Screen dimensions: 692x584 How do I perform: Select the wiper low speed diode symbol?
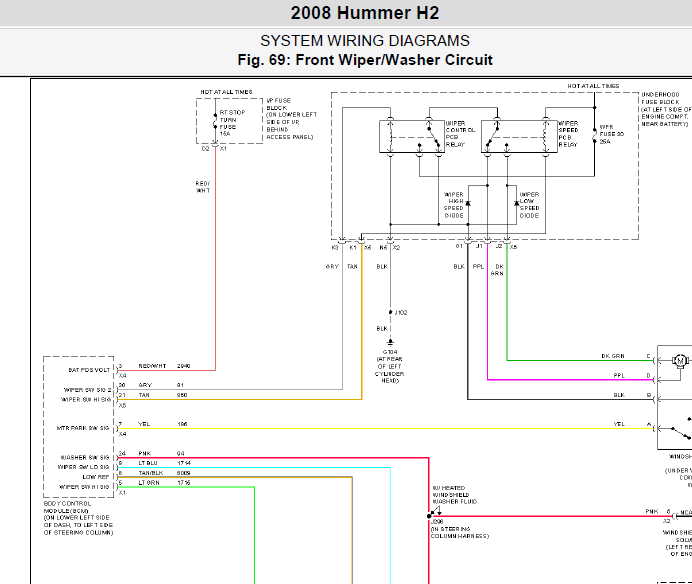(x=516, y=203)
